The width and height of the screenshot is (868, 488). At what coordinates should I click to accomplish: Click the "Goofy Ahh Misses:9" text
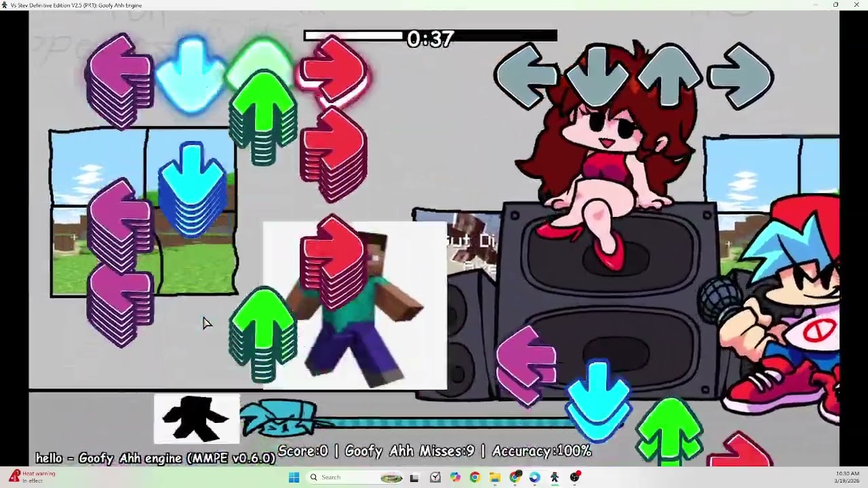[410, 451]
